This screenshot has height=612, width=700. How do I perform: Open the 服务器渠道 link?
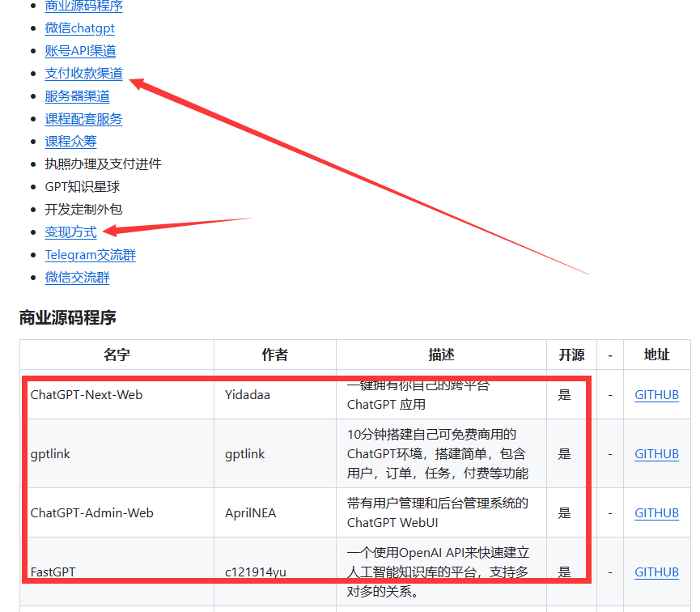pos(77,96)
